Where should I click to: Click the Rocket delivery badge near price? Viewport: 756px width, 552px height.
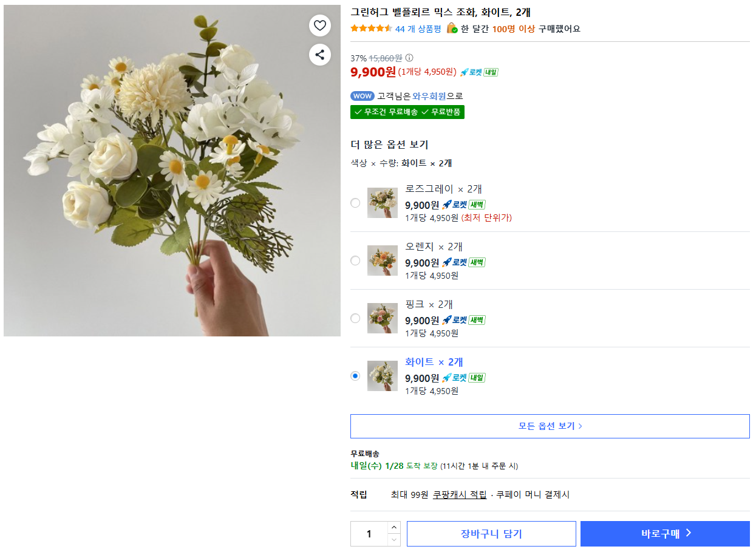point(478,72)
